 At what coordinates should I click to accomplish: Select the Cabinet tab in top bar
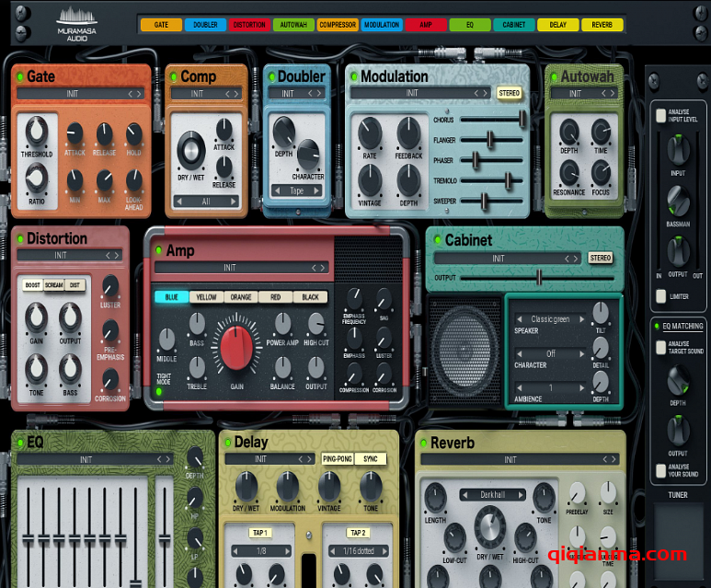(x=515, y=25)
